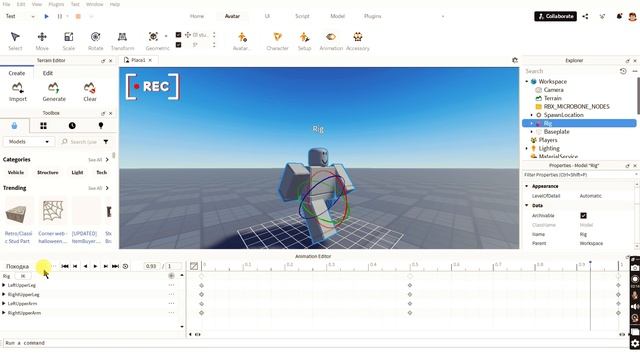
Task: Open the Accessory fitting tool
Action: [x=358, y=41]
